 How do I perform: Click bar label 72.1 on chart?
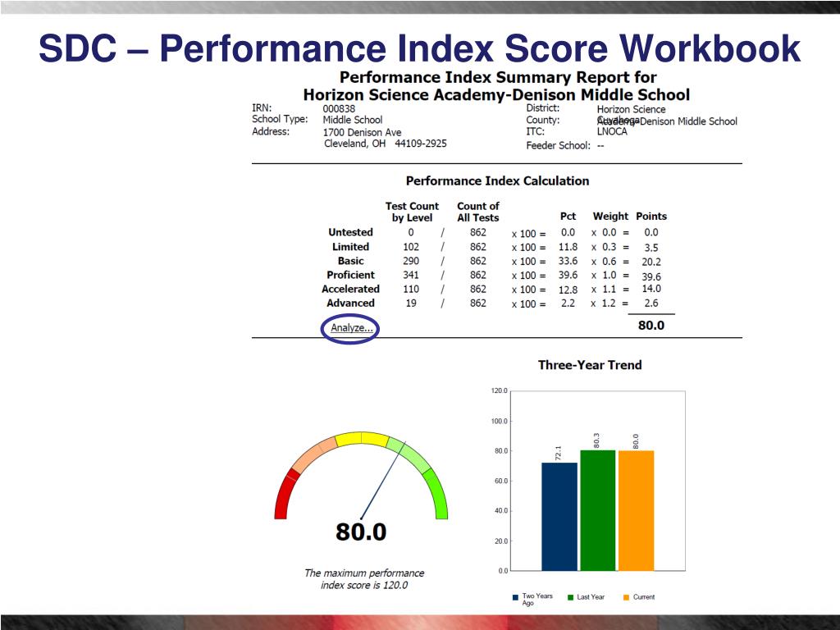click(558, 453)
